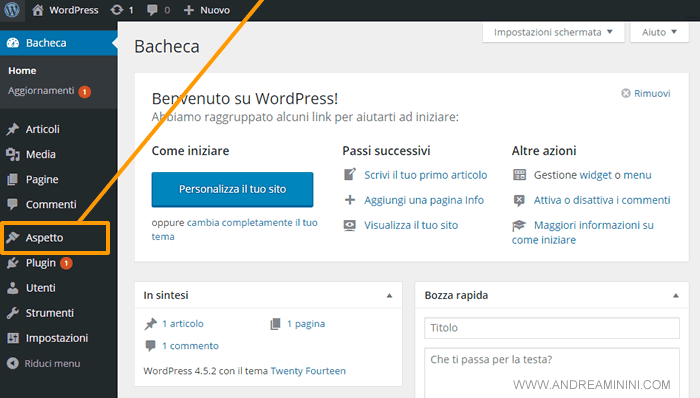Click the Riduci menu label
The image size is (700, 398).
[52, 364]
